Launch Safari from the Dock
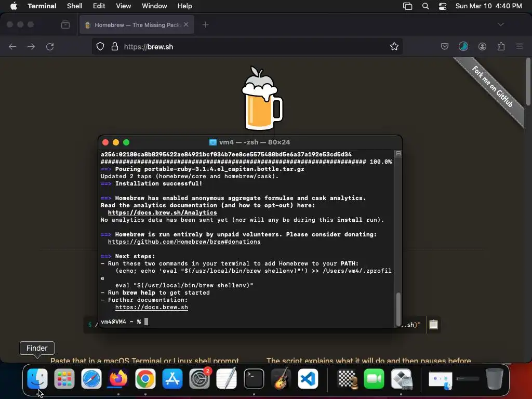The height and width of the screenshot is (399, 532). 91,379
